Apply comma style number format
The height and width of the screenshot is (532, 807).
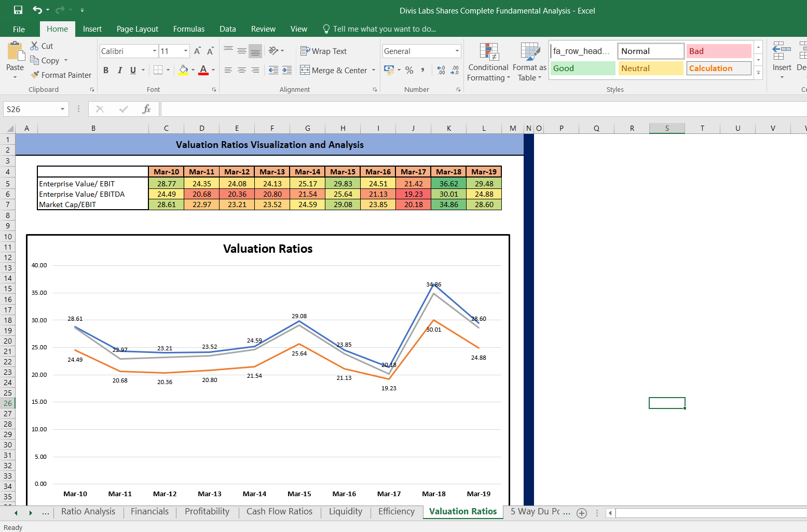423,70
